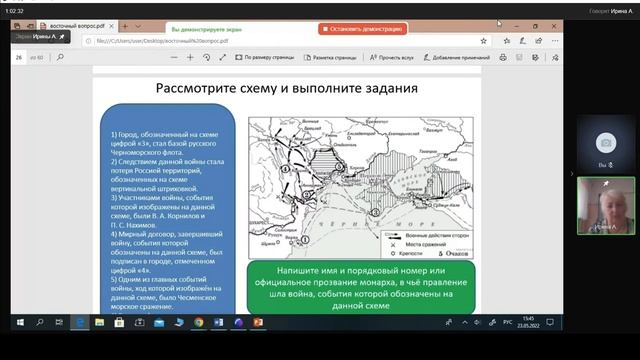Click the address bar with file URL
The width and height of the screenshot is (640, 360).
(282, 41)
